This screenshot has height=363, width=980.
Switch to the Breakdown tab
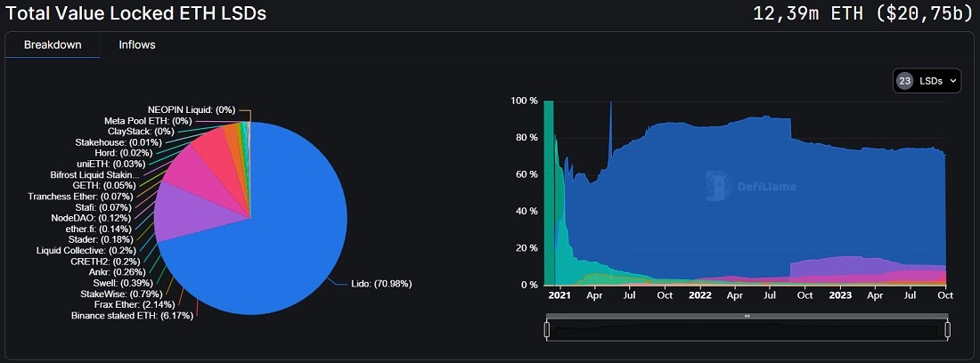point(53,44)
